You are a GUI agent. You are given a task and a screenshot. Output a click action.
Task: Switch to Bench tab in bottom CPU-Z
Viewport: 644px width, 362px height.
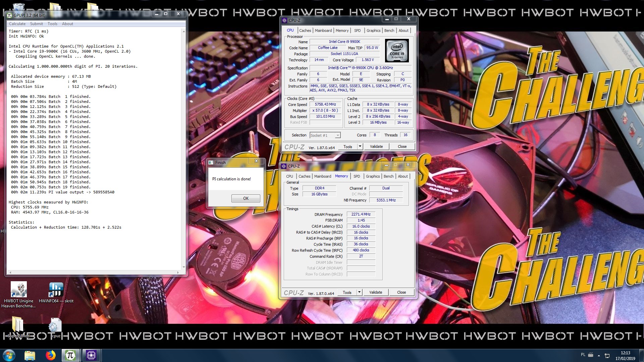tap(388, 176)
